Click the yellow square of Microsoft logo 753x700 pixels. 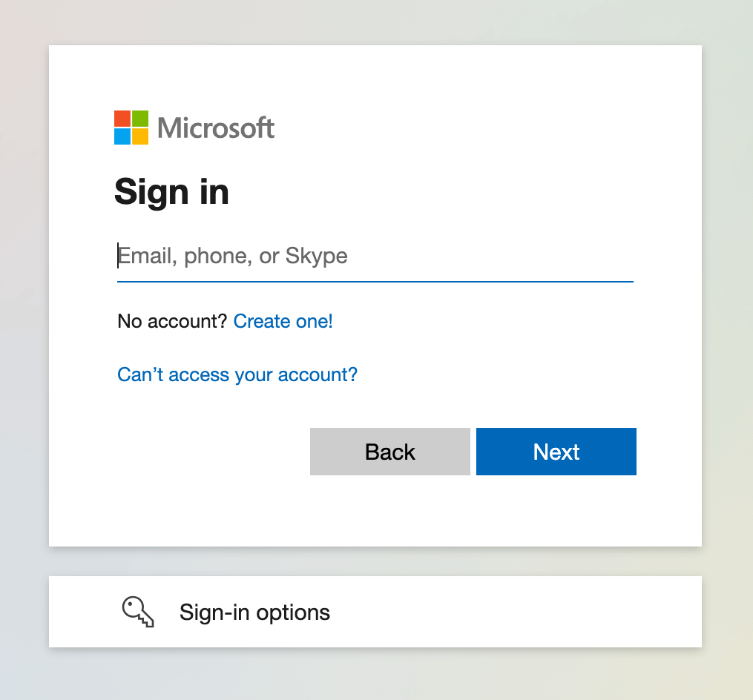140,136
